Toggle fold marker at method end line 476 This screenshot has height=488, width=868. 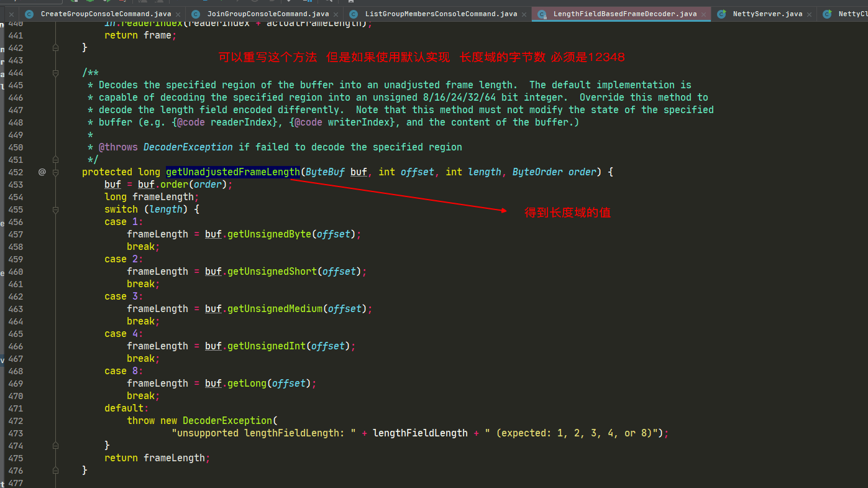pyautogui.click(x=55, y=471)
